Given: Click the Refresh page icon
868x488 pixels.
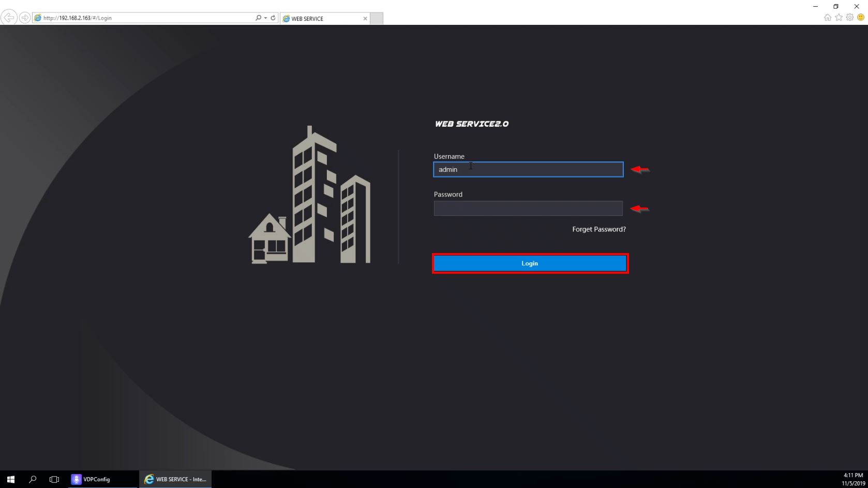Looking at the screenshot, I should [273, 18].
